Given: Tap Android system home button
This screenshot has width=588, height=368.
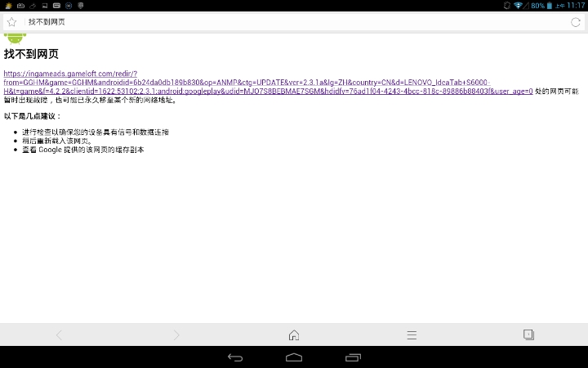Looking at the screenshot, I should (294, 357).
